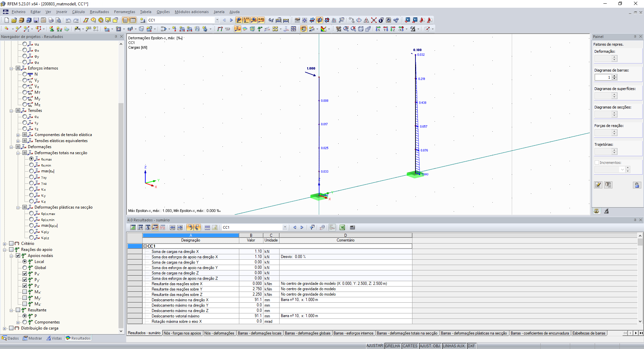Click the edit pencil icon in Painel

[x=598, y=185]
